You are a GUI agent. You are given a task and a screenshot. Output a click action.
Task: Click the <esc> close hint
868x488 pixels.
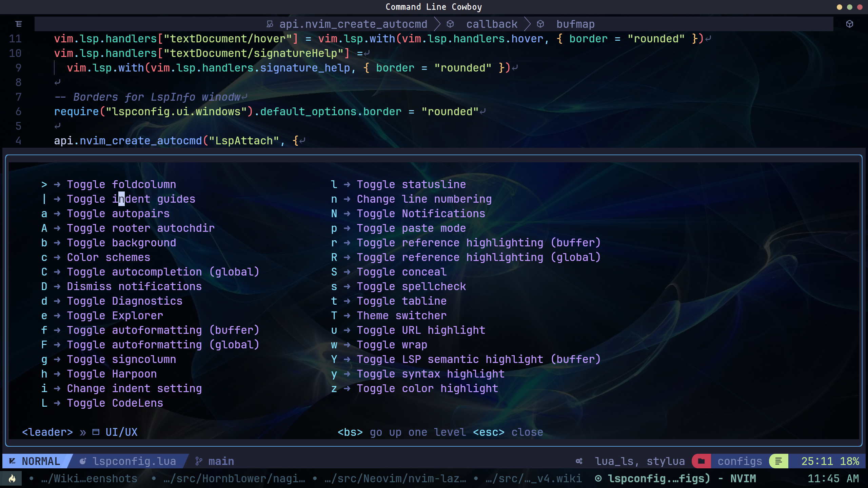[x=508, y=432]
